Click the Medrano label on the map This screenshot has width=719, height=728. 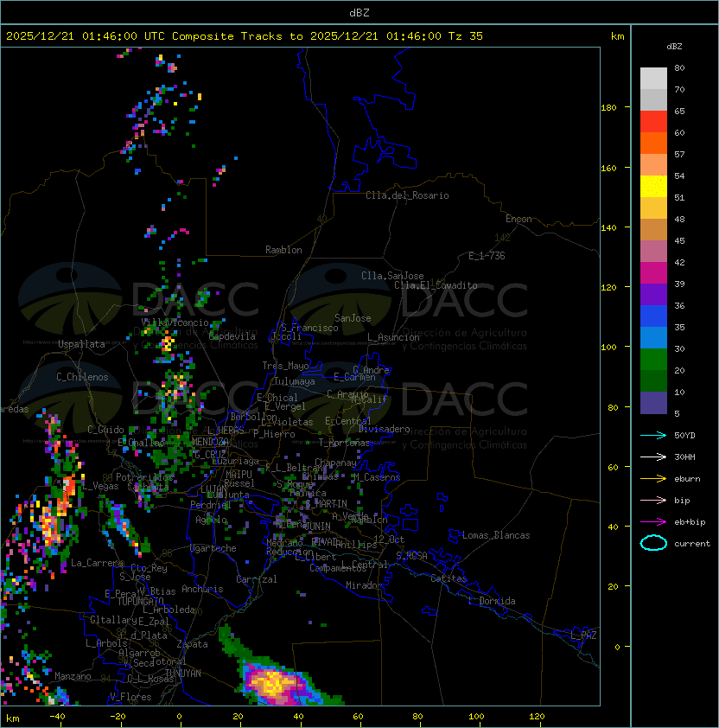coord(284,543)
